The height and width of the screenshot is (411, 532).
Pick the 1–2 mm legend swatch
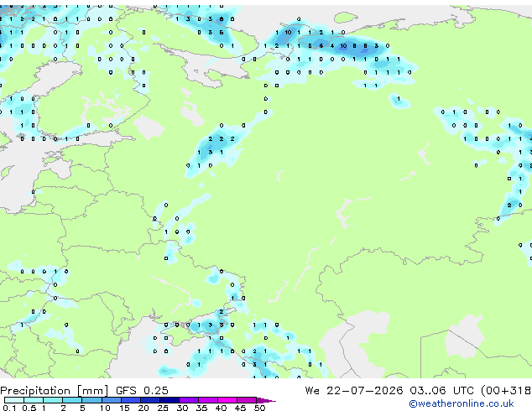click(53, 400)
